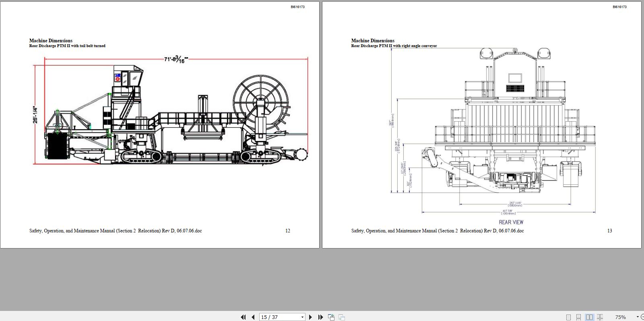This screenshot has width=644, height=321.
Task: Go to the next page
Action: click(310, 317)
